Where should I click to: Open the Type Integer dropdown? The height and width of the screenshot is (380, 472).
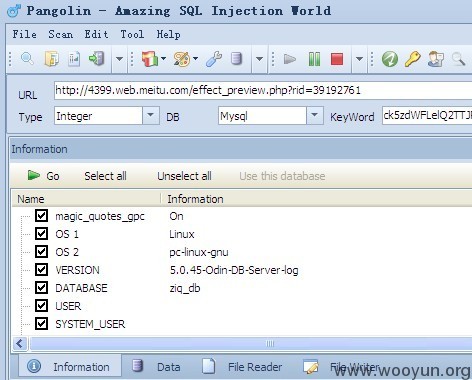pyautogui.click(x=151, y=116)
